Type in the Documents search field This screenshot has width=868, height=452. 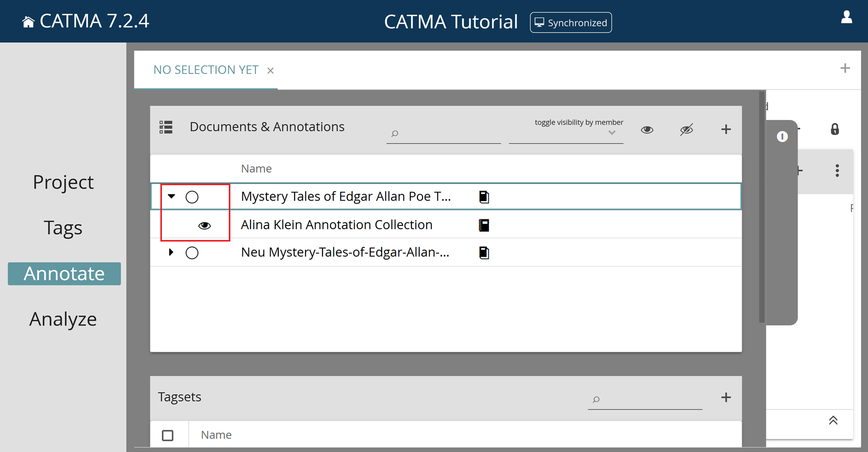tap(443, 134)
